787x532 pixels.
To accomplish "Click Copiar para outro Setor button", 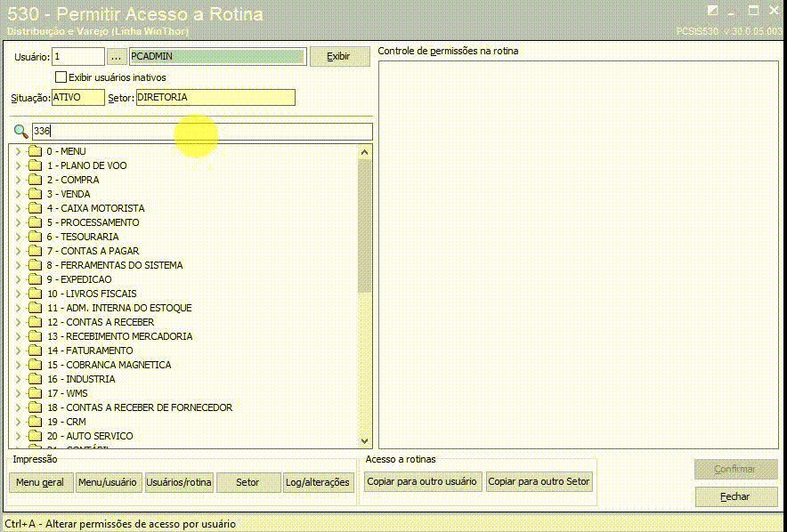I will [x=539, y=481].
